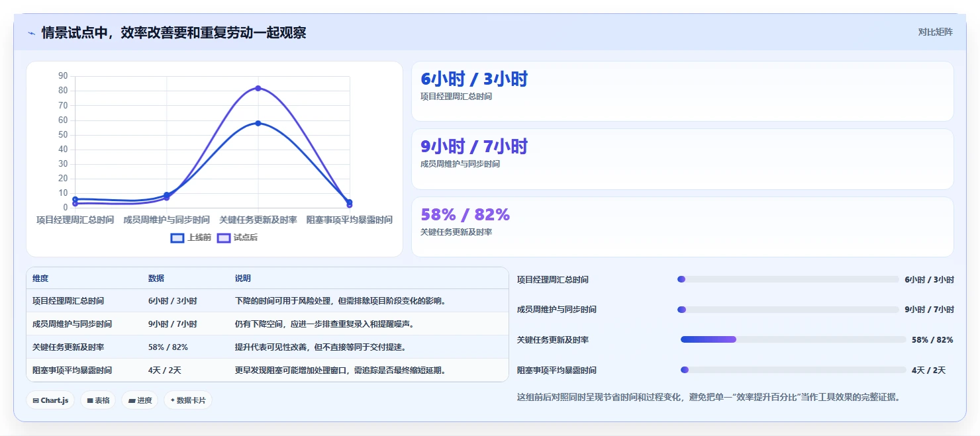The width and height of the screenshot is (980, 436).
Task: Click y-axis value 90 on chart
Action: [63, 76]
